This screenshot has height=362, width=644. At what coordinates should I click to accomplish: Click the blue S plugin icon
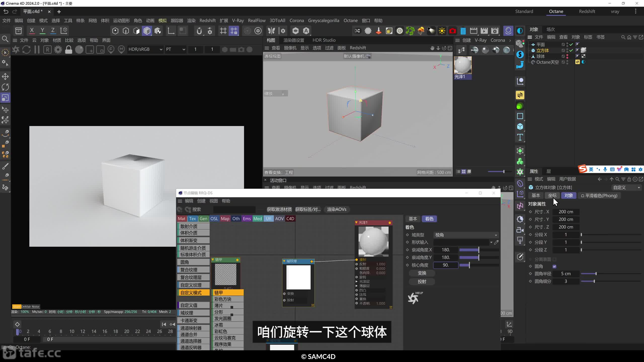520,54
